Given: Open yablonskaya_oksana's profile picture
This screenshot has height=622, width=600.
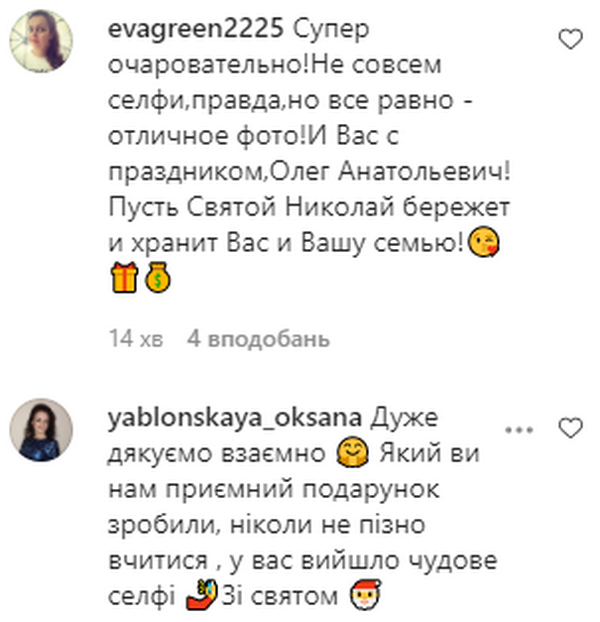Looking at the screenshot, I should point(41,430).
